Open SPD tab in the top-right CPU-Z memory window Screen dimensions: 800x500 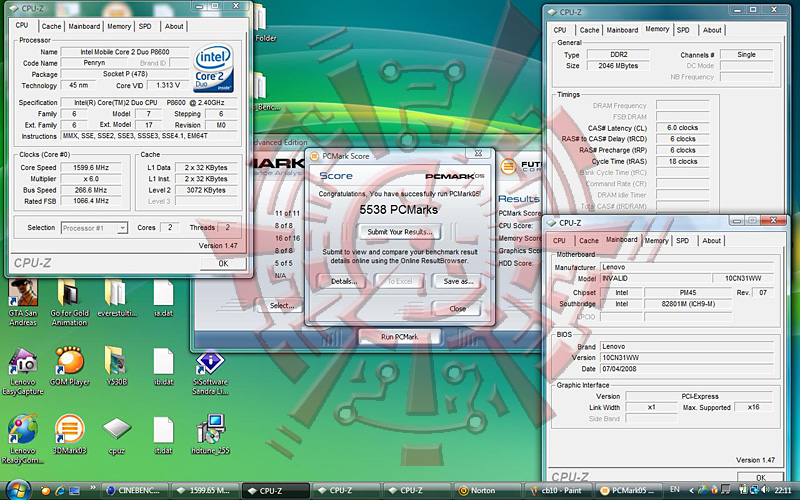683,30
